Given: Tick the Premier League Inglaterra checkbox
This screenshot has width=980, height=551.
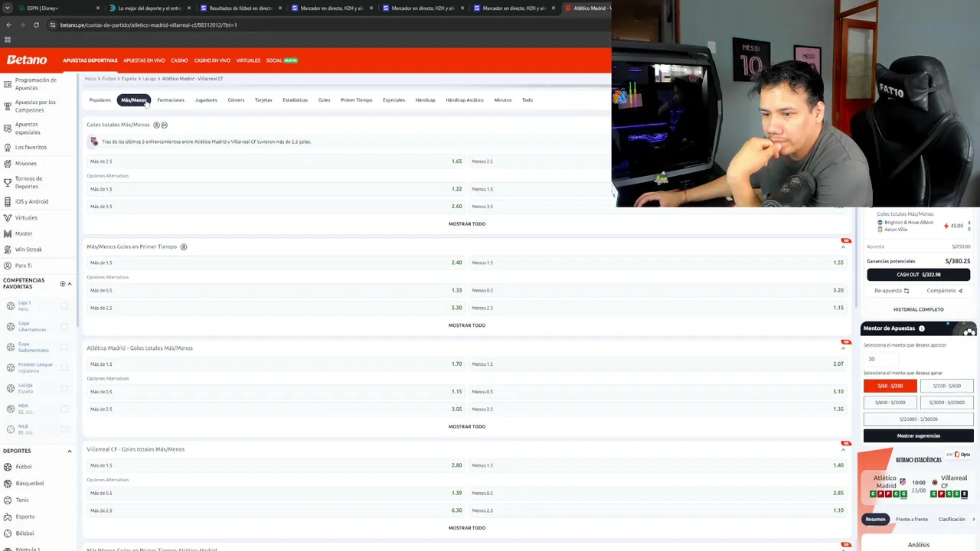Looking at the screenshot, I should 64,367.
